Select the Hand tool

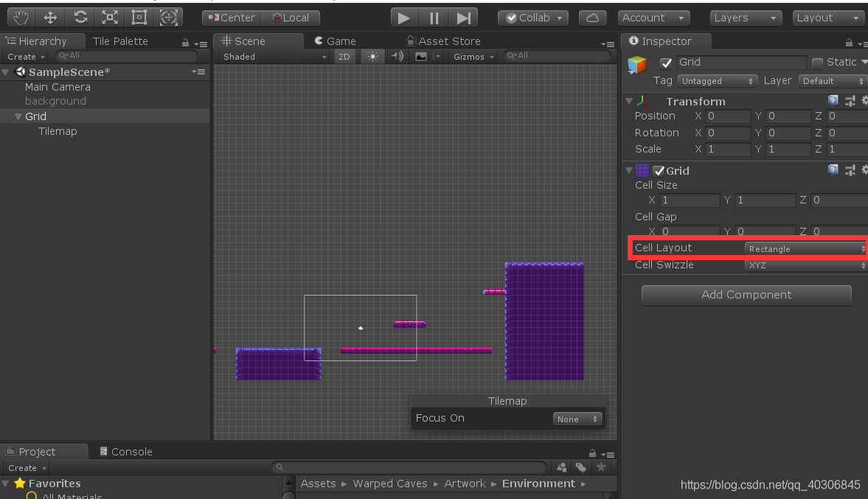(x=21, y=18)
